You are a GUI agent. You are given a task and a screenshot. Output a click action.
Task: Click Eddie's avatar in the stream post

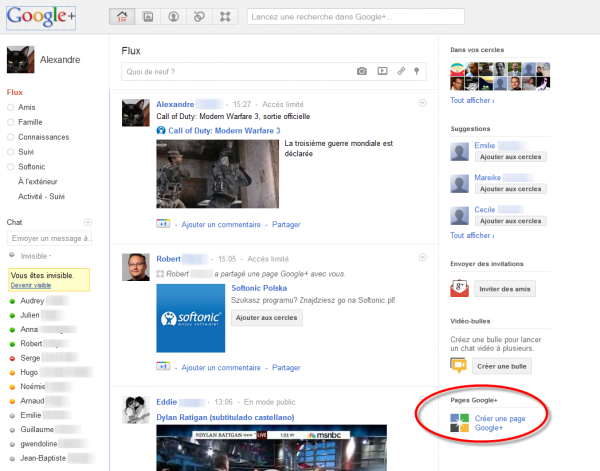[x=136, y=410]
